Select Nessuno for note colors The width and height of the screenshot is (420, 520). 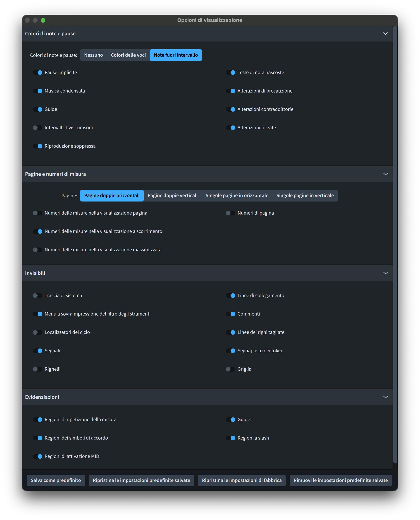click(x=93, y=55)
